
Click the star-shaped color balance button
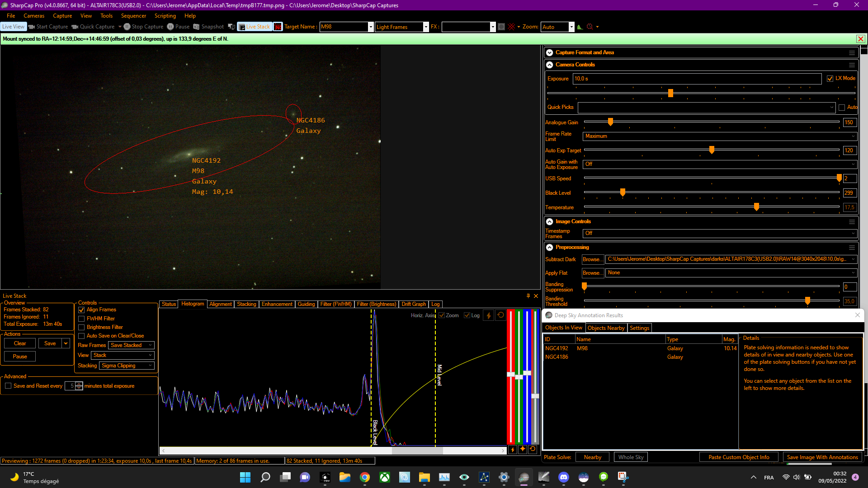[523, 449]
